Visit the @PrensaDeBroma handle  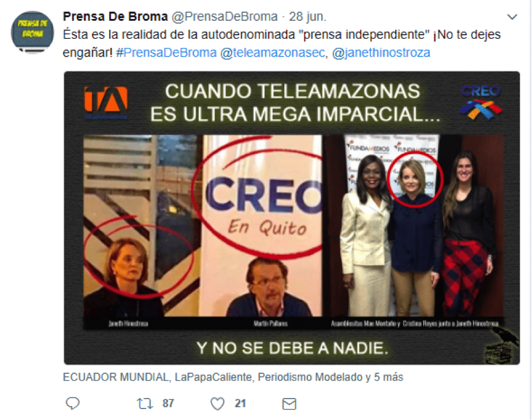(225, 16)
